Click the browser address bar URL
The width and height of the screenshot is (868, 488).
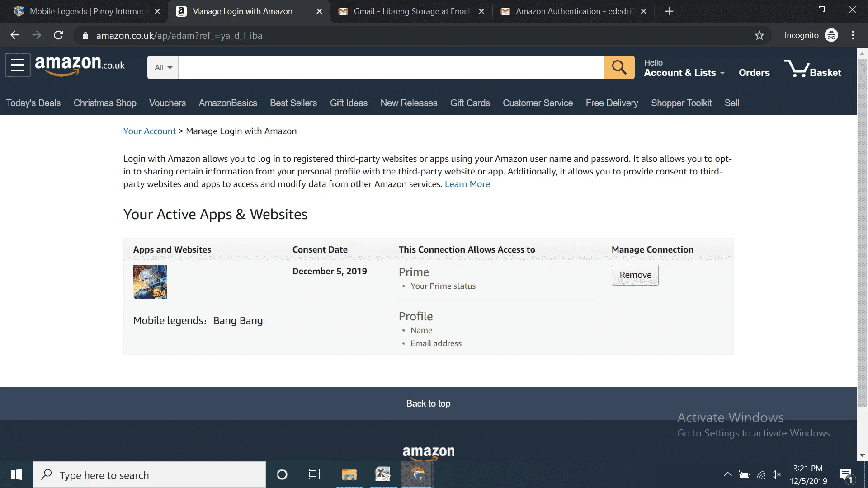coord(179,36)
